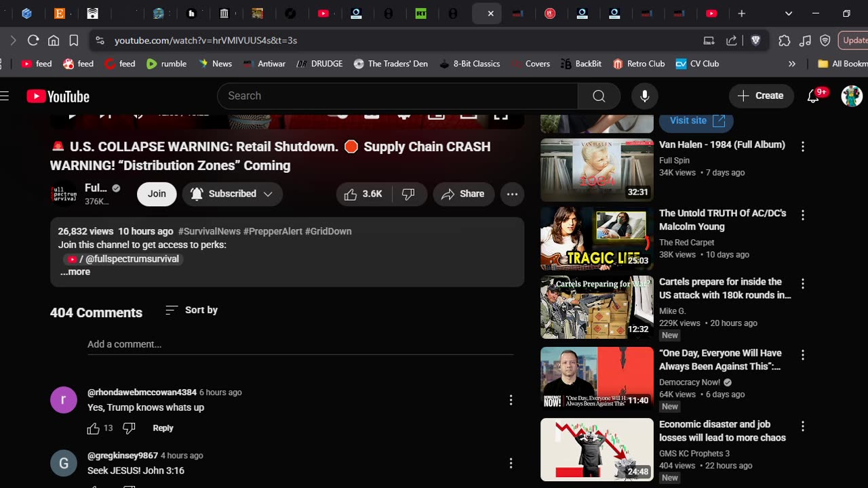Open action menu on gregkinsey9867's comment

coord(511,463)
